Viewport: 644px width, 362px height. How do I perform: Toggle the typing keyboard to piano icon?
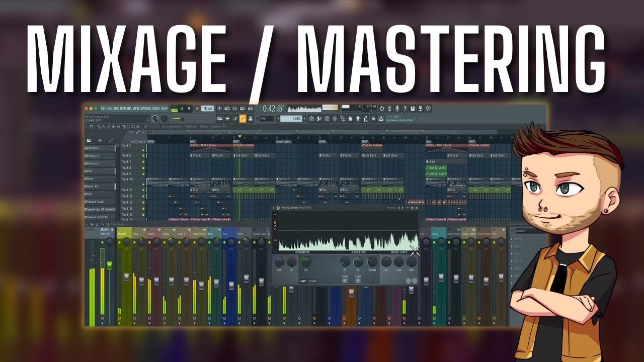(219, 119)
